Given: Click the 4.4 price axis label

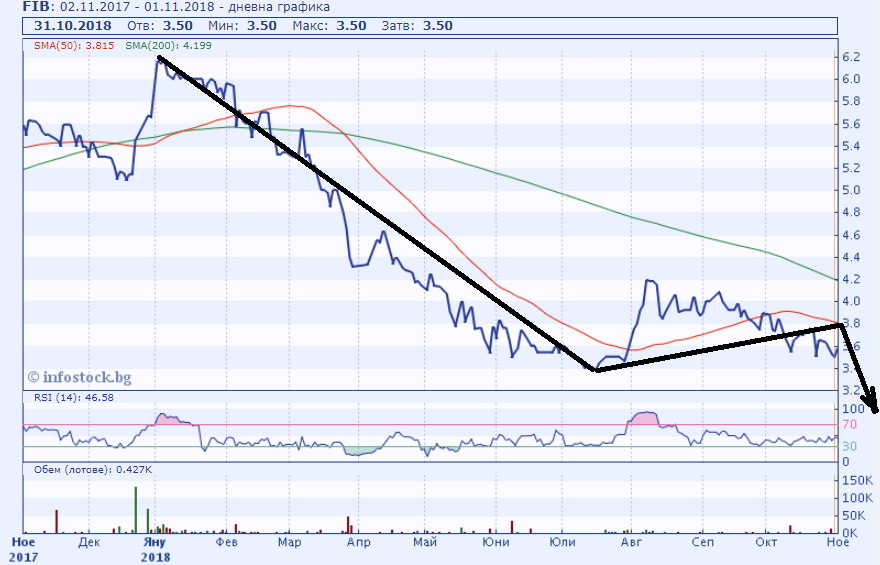Looking at the screenshot, I should click(x=851, y=258).
